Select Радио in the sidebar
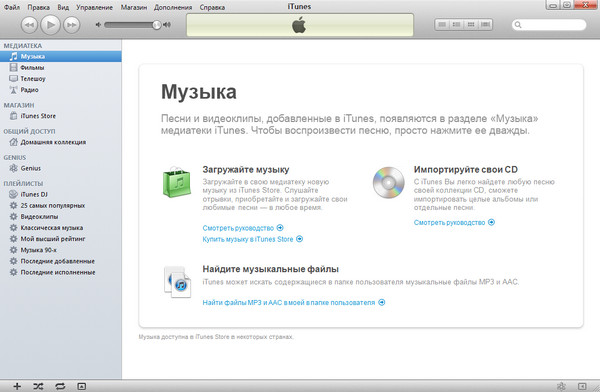This screenshot has height=392, width=600. pos(61,90)
